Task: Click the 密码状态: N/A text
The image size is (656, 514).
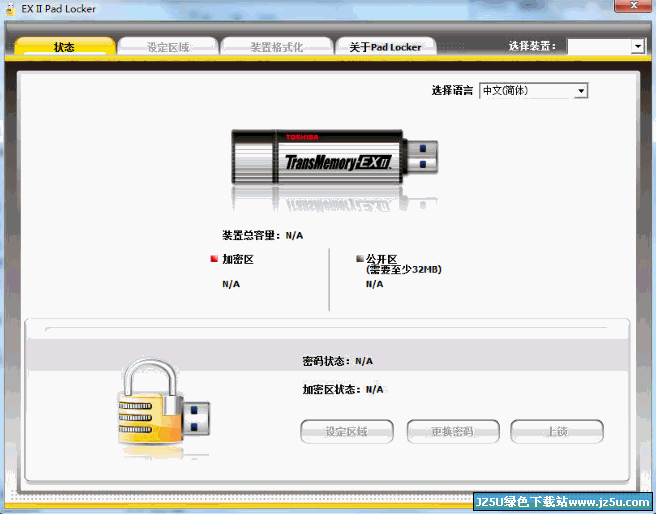Action: [337, 361]
